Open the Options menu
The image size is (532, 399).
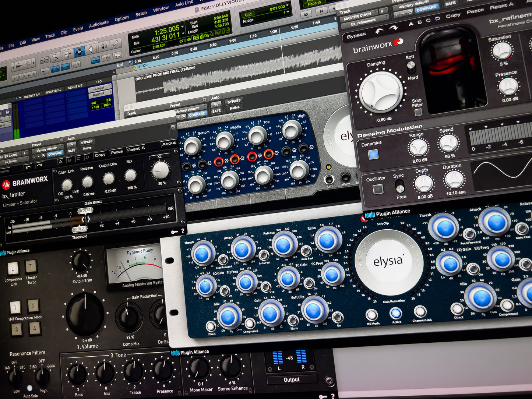click(x=122, y=18)
